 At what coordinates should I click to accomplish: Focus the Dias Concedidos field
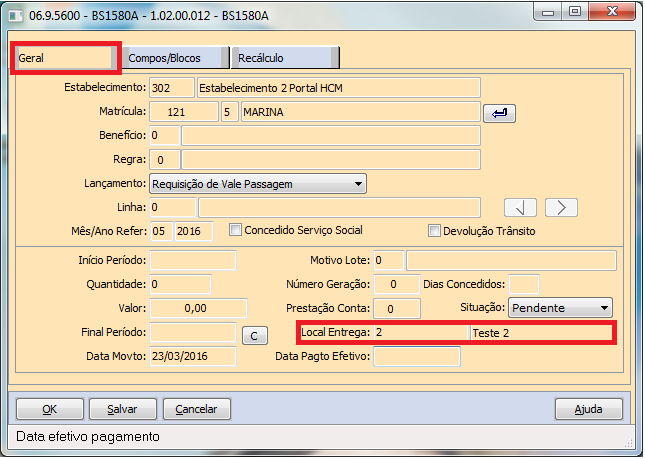(x=524, y=284)
